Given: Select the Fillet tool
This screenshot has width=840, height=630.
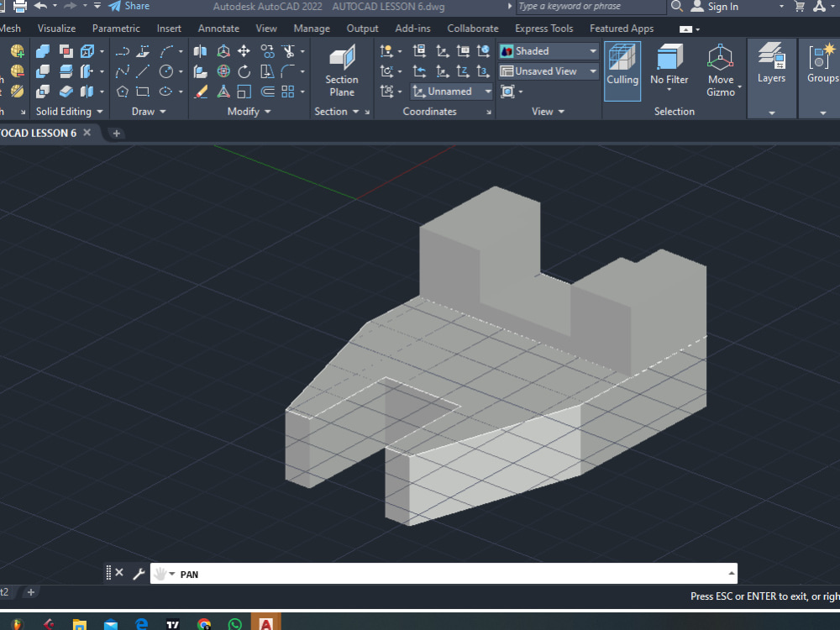Looking at the screenshot, I should (x=288, y=71).
